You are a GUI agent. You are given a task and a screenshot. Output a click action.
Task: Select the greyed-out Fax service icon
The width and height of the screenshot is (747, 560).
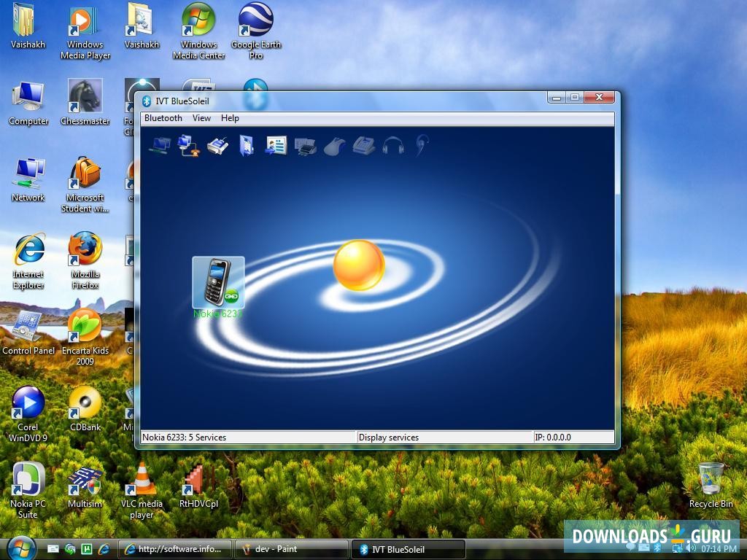363,145
